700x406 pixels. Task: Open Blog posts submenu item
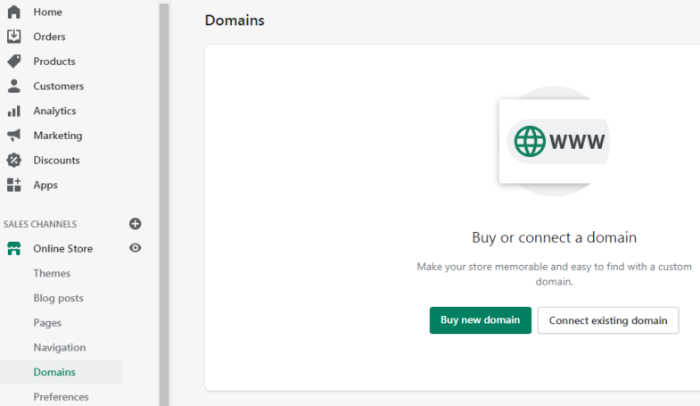click(58, 298)
